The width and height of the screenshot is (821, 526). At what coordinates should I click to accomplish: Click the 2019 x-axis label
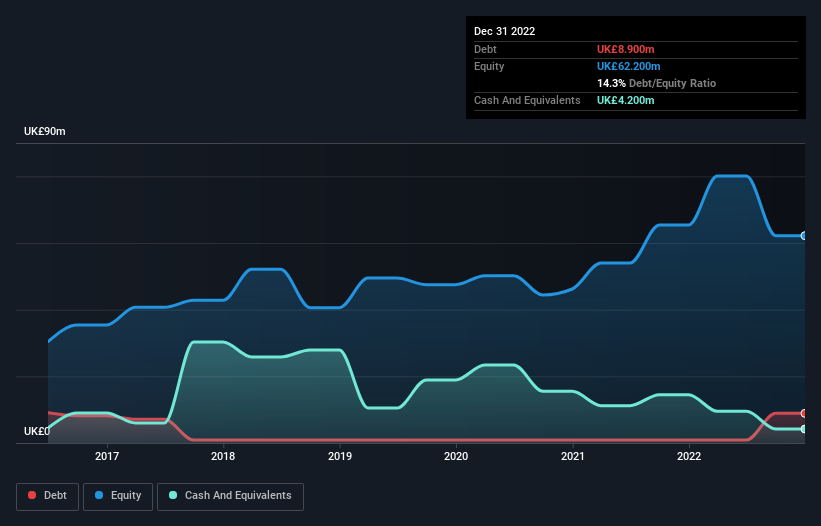point(340,456)
